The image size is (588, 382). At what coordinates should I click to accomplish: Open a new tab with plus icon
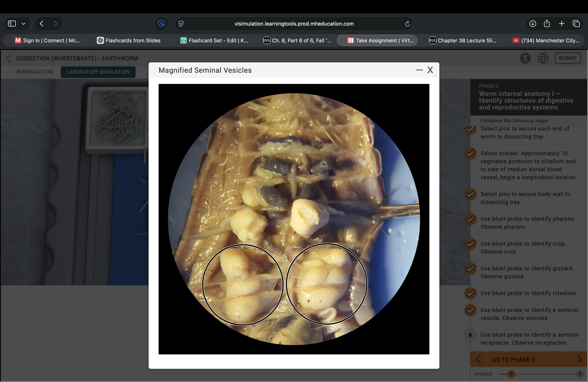[x=562, y=24]
